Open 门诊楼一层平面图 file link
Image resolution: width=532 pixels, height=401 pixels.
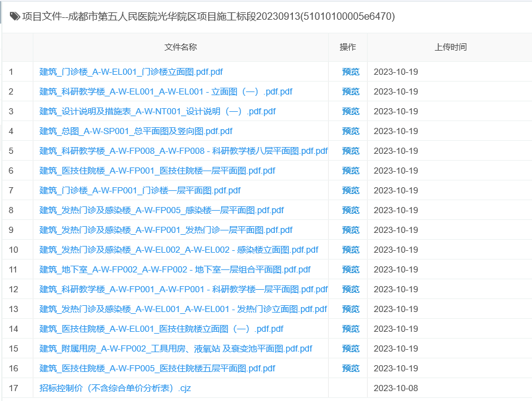click(x=140, y=190)
